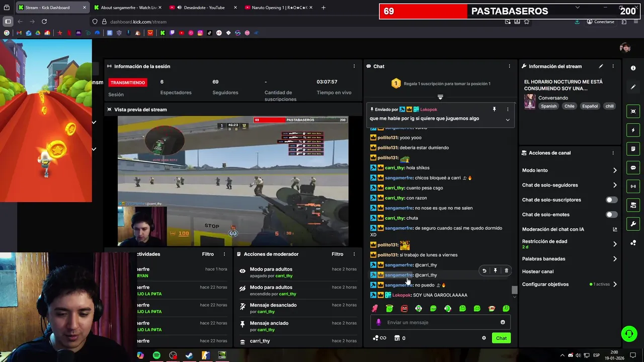The width and height of the screenshot is (644, 362).
Task: Open the Kick bookmark in bookmarks bar
Action: click(x=163, y=33)
